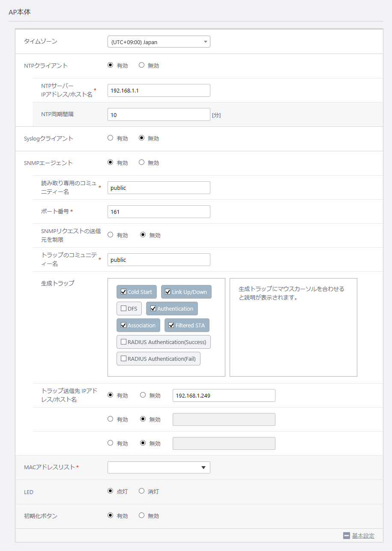Enable SNMPリクエストの送信元を制限
The image size is (392, 551).
[x=110, y=235]
